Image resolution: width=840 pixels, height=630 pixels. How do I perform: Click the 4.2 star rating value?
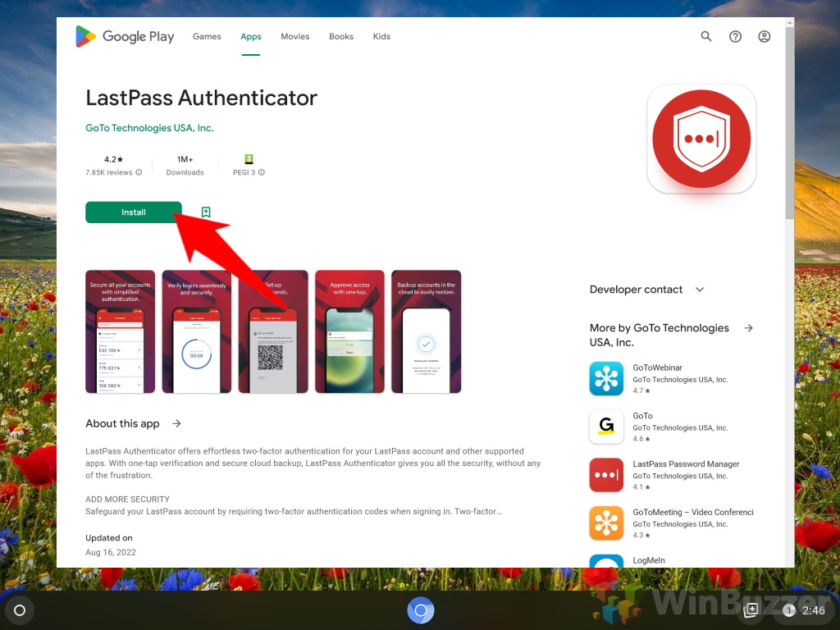pyautogui.click(x=113, y=160)
